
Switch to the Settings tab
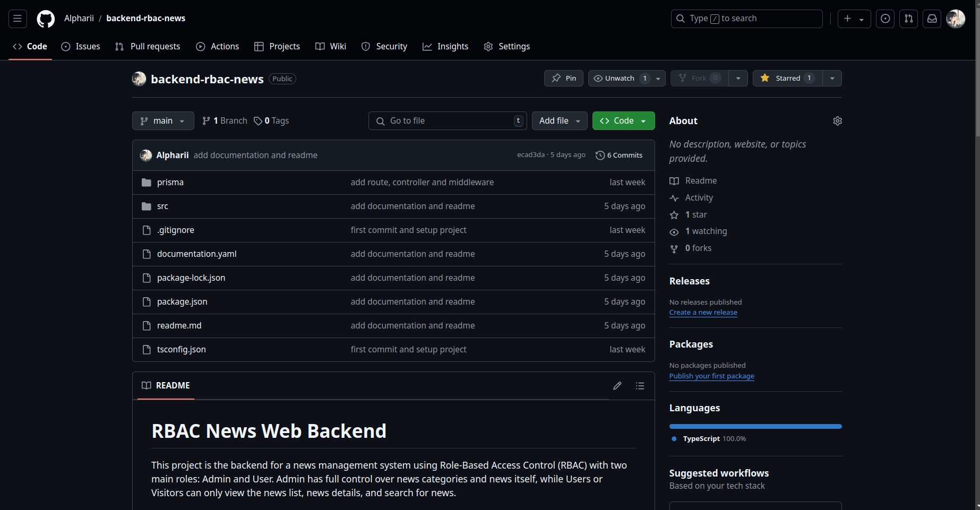[507, 47]
